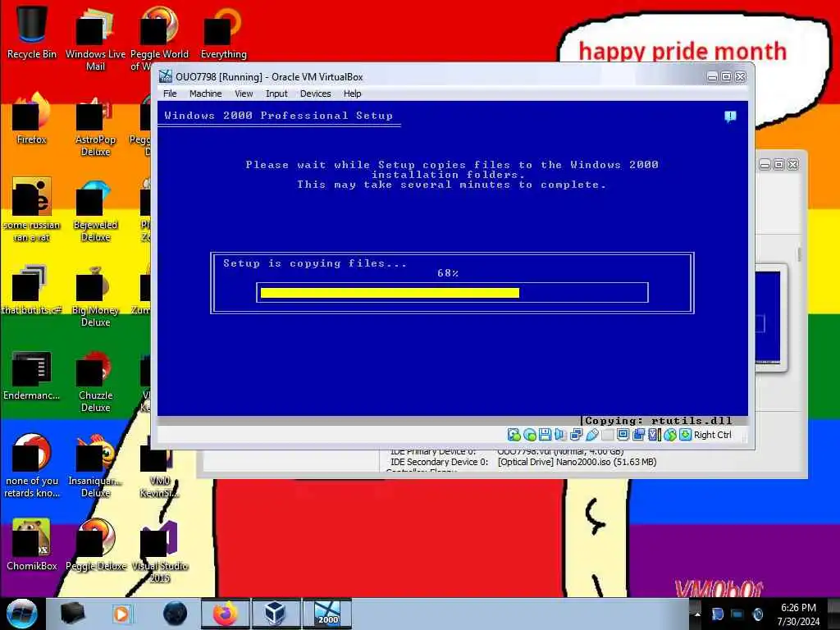840x630 pixels.
Task: Click the floppy disk indicator
Action: coord(546,435)
